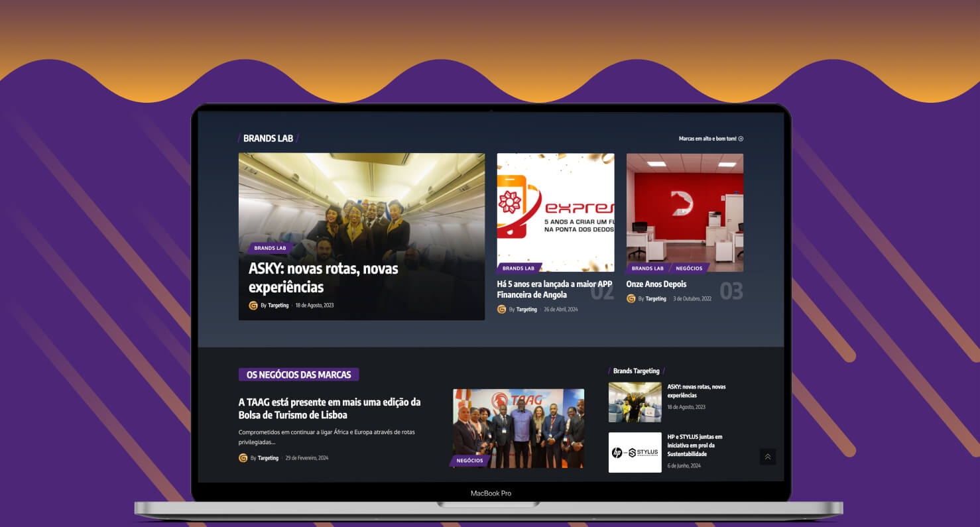The image size is (980, 527).
Task: Select the NEGÓCIOS tag on the Onze Anos Depois card
Action: tap(689, 268)
